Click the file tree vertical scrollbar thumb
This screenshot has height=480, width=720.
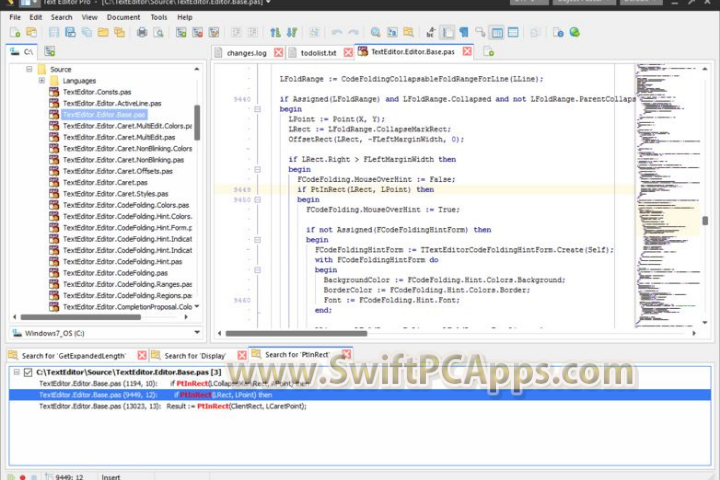(x=197, y=123)
